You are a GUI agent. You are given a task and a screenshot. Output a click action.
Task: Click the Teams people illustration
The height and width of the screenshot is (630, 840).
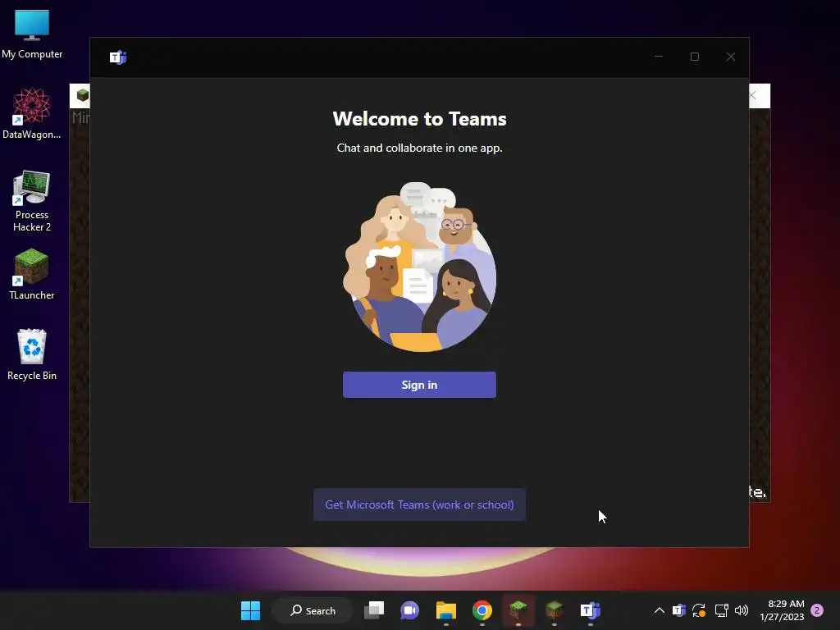tap(419, 267)
